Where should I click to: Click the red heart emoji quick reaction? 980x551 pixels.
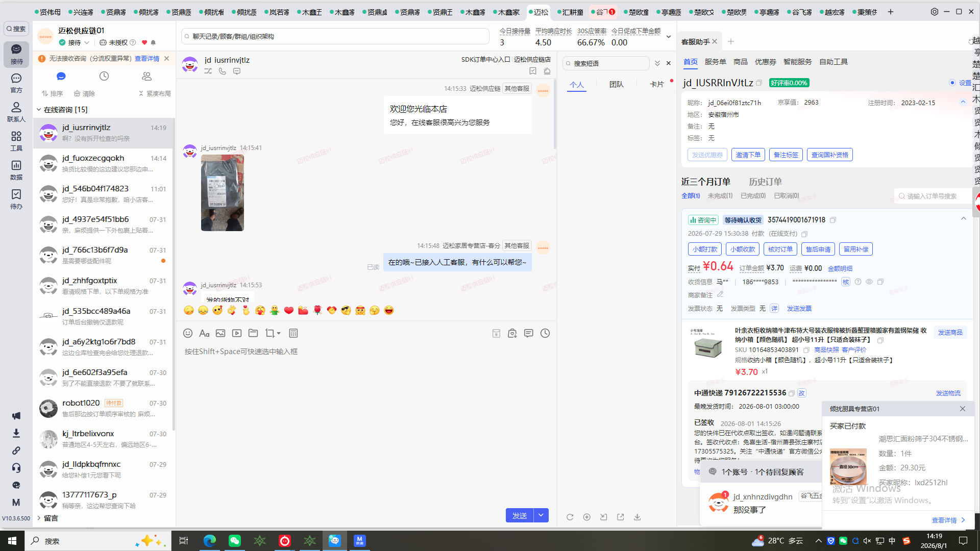point(289,310)
